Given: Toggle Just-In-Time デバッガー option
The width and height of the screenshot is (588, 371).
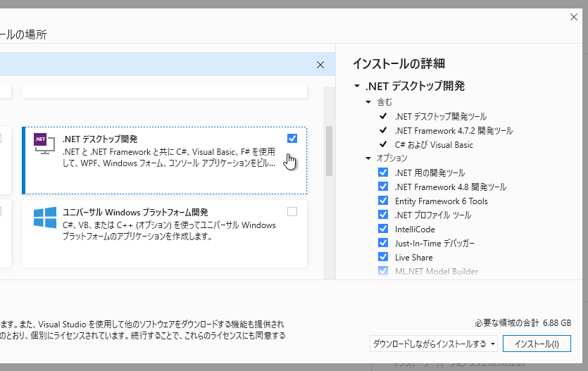Looking at the screenshot, I should [x=383, y=243].
